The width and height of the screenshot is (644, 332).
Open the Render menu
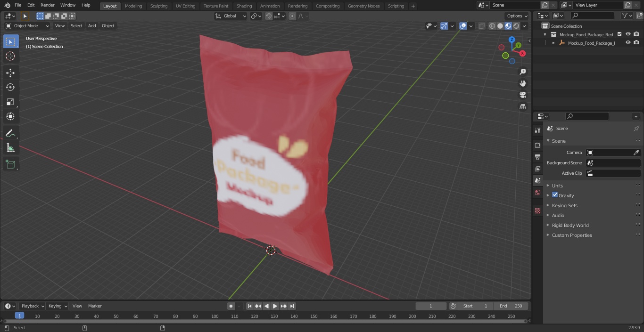tap(48, 5)
